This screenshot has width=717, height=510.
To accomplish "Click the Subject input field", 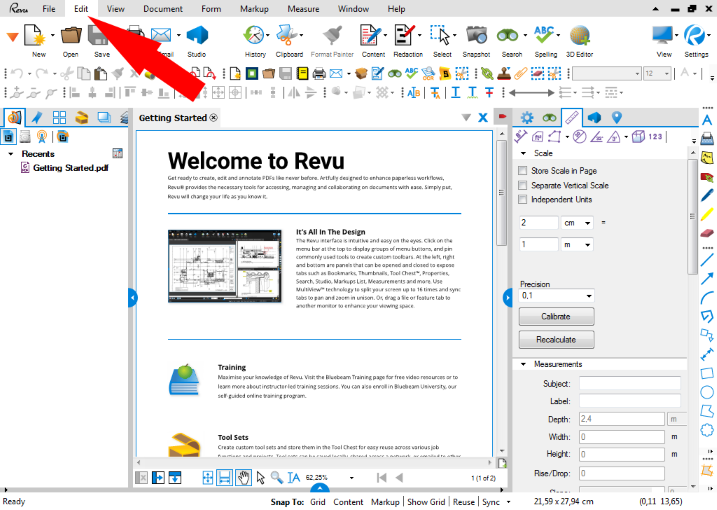I will [x=621, y=384].
